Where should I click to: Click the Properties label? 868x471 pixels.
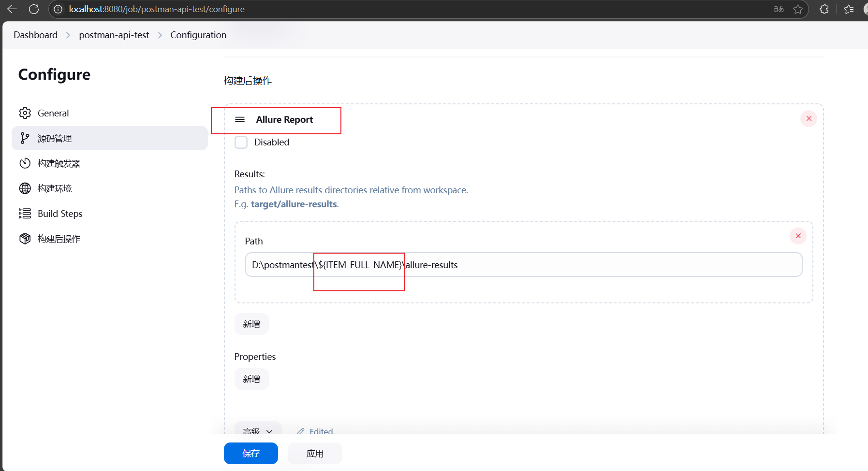pos(255,357)
